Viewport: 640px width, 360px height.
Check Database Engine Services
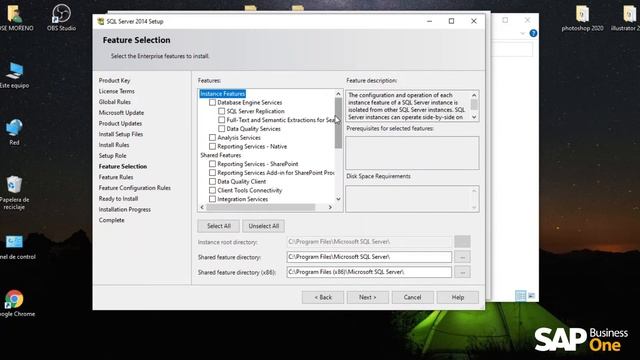tap(212, 102)
